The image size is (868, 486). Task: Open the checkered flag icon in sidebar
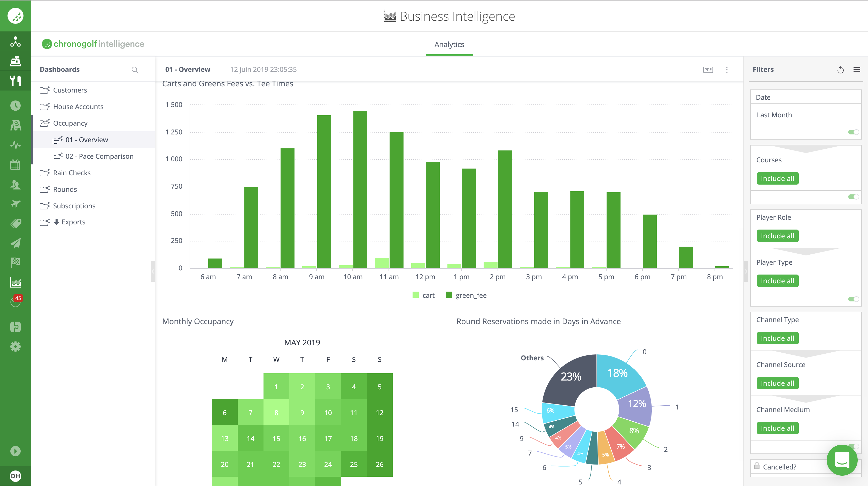click(16, 262)
